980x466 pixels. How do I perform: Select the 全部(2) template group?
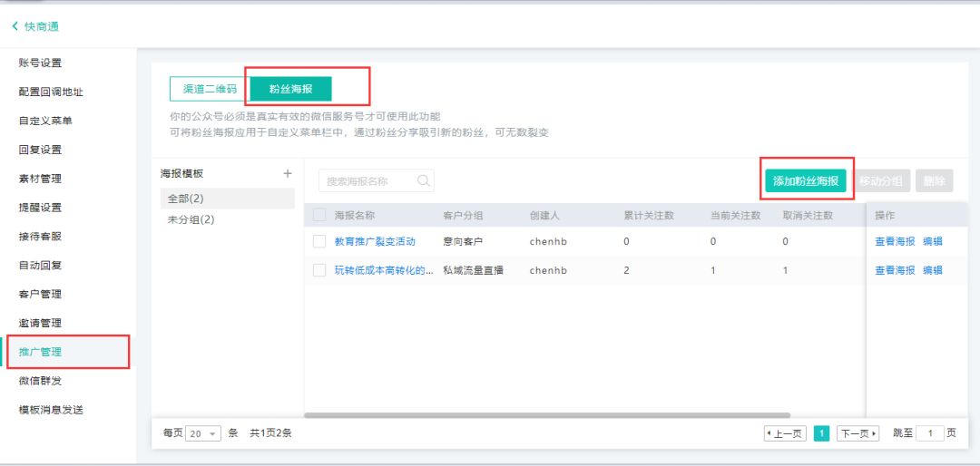pyautogui.click(x=186, y=198)
